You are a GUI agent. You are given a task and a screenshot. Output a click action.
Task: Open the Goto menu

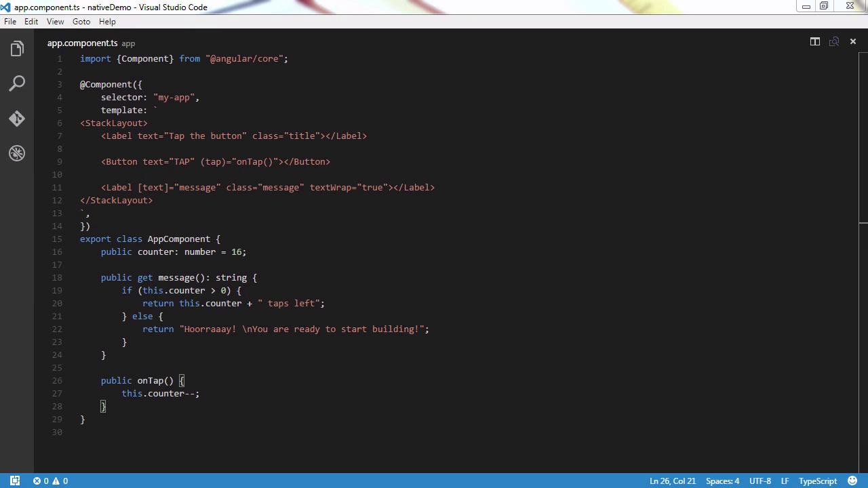click(x=81, y=22)
